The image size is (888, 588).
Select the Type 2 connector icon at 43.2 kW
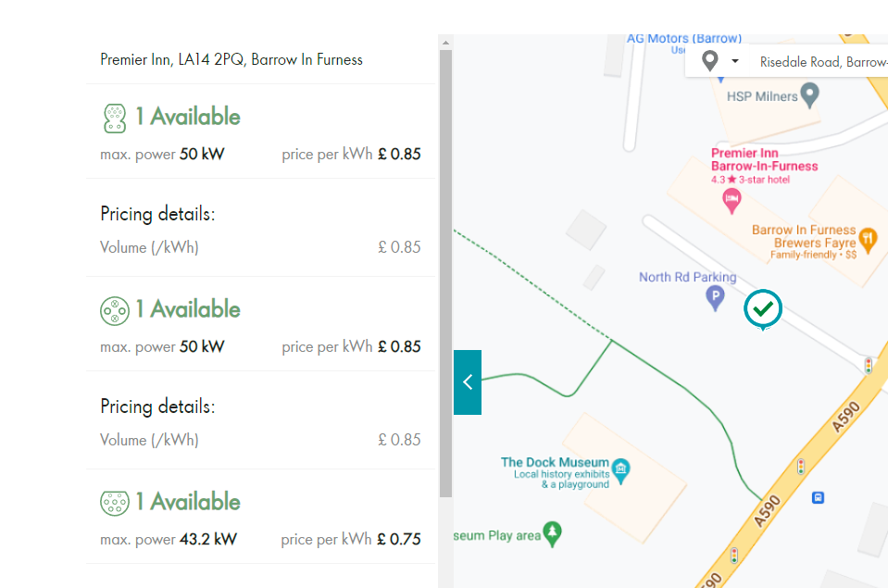[114, 501]
